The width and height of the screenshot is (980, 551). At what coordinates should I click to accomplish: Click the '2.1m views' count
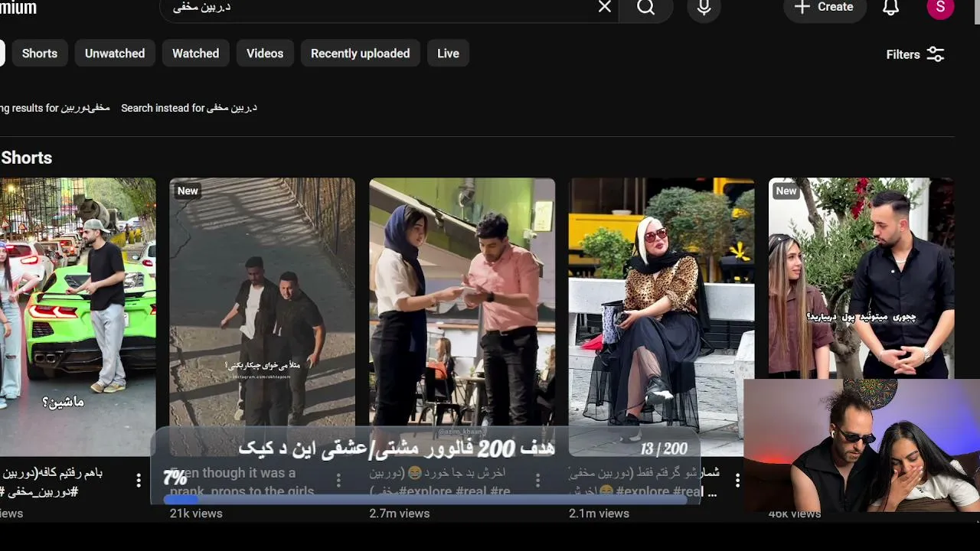(599, 514)
